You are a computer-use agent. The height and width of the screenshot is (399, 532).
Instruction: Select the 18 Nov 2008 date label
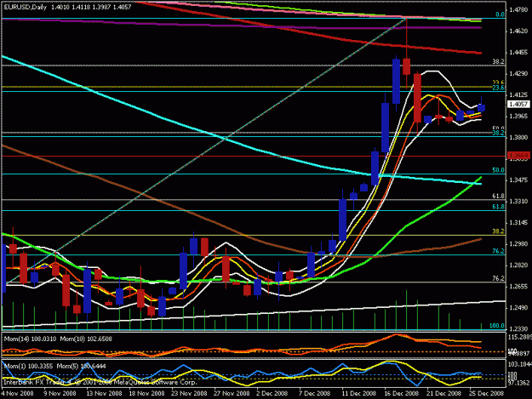(x=146, y=393)
